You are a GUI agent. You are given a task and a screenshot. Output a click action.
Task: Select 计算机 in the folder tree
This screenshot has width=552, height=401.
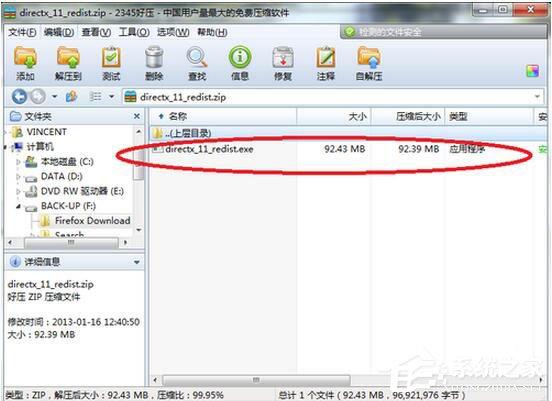[x=40, y=146]
